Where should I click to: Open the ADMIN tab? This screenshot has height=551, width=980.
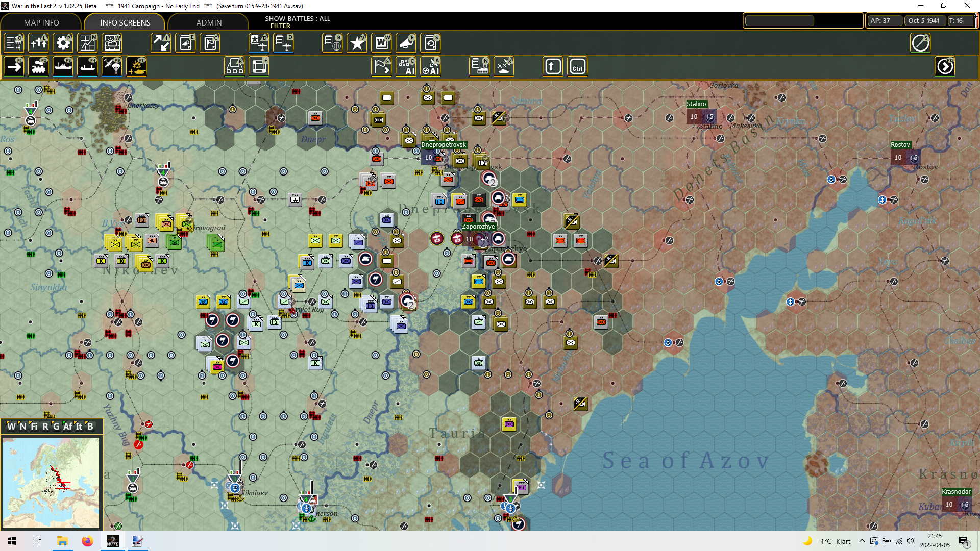[210, 22]
